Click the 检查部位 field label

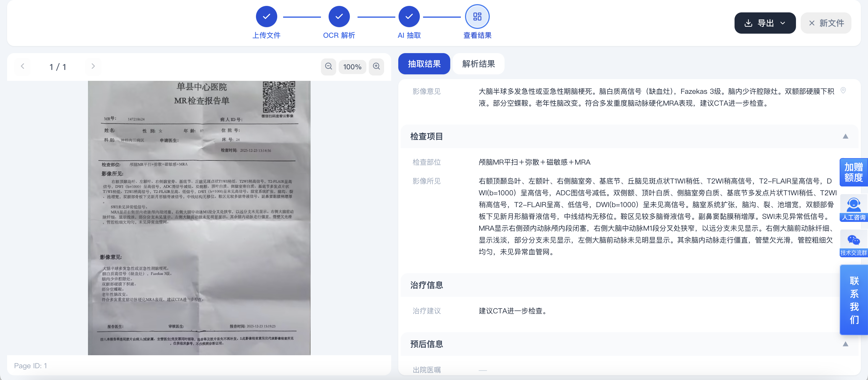[427, 162]
